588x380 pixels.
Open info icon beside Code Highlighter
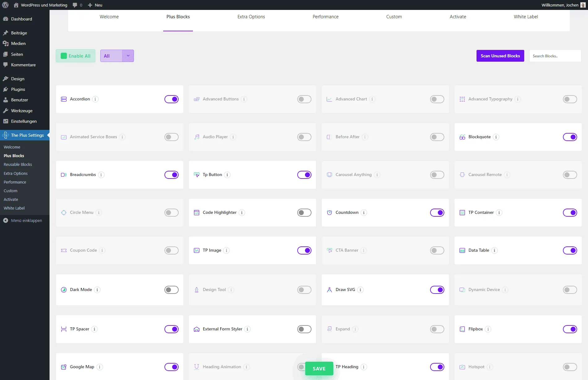click(x=242, y=213)
